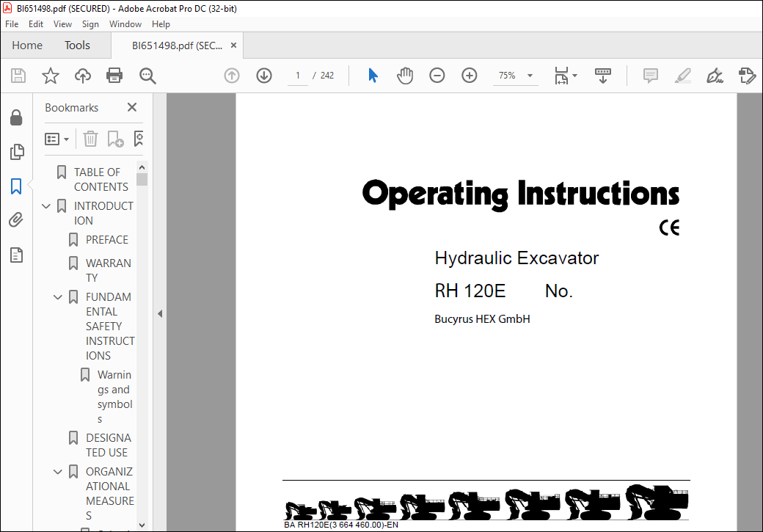The width and height of the screenshot is (763, 532).
Task: Click the Save file icon
Action: click(x=18, y=76)
